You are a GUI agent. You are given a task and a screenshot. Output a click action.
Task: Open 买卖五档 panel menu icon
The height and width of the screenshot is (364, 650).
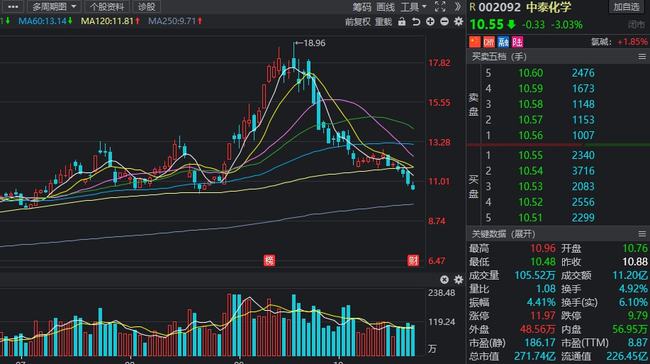point(642,57)
